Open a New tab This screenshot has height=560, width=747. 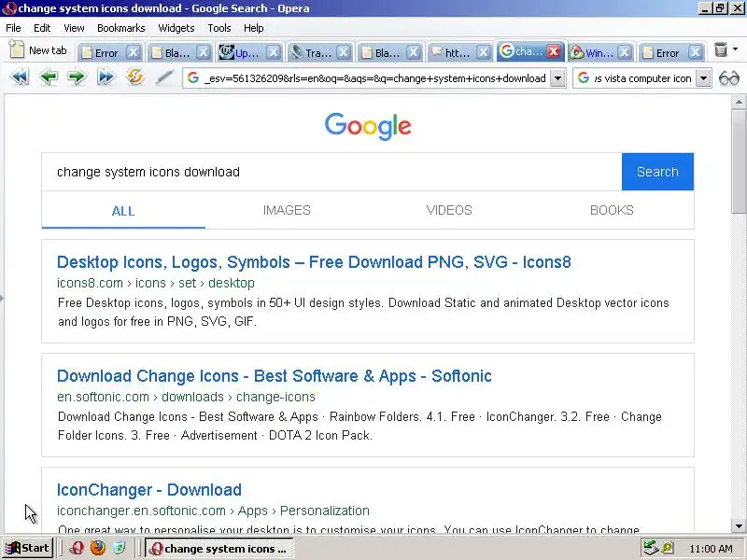(38, 50)
